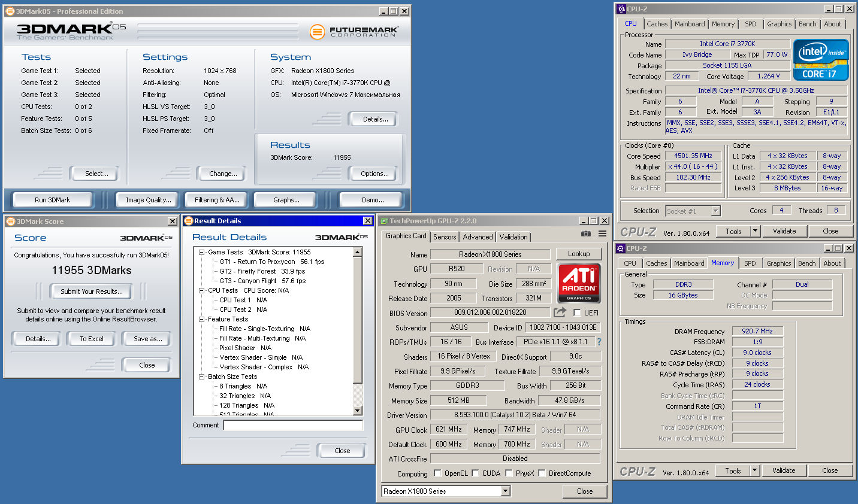Close the Result Details window with X
This screenshot has height=504, width=858.
(x=368, y=221)
